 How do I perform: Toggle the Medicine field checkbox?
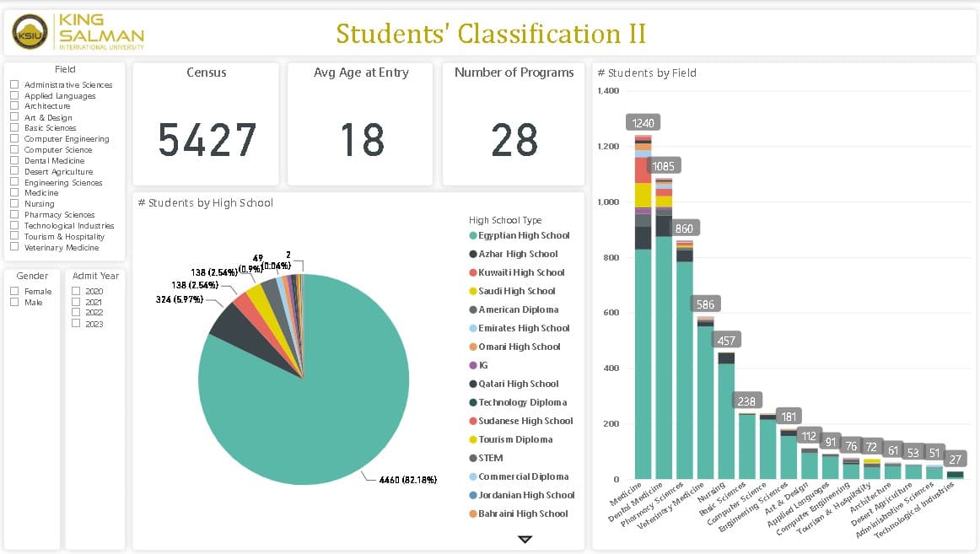pyautogui.click(x=14, y=192)
